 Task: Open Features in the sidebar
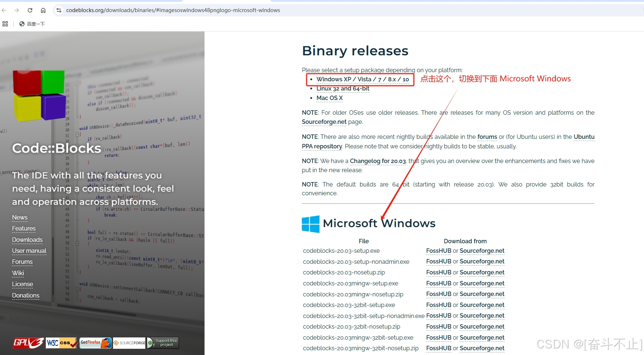click(24, 229)
